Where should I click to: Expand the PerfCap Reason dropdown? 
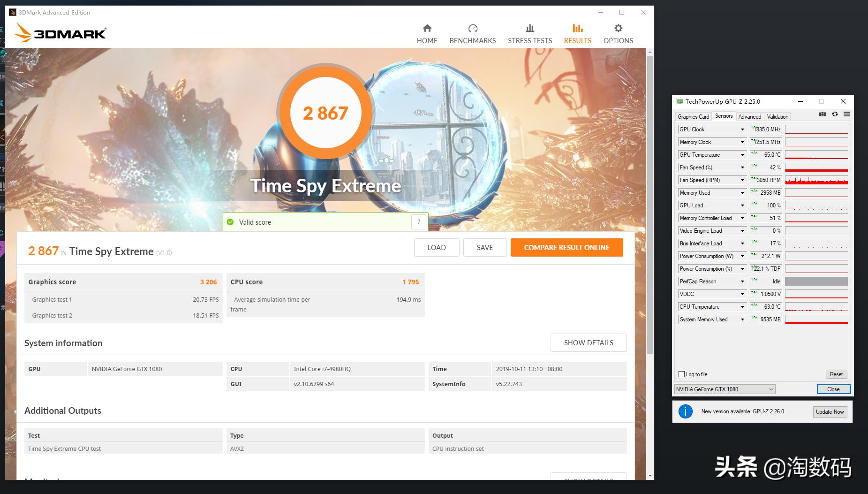(742, 281)
